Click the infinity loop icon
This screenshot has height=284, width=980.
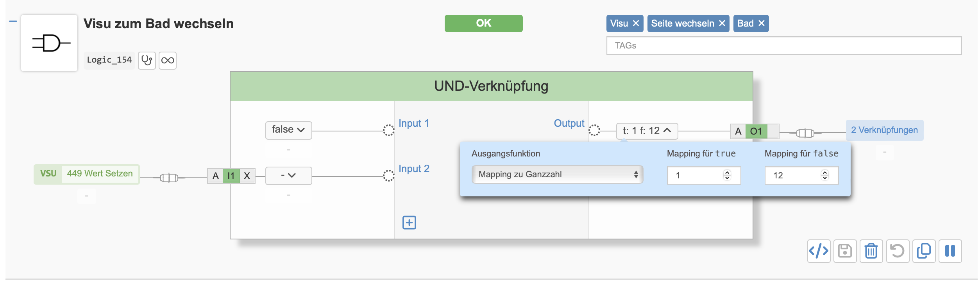pos(168,61)
